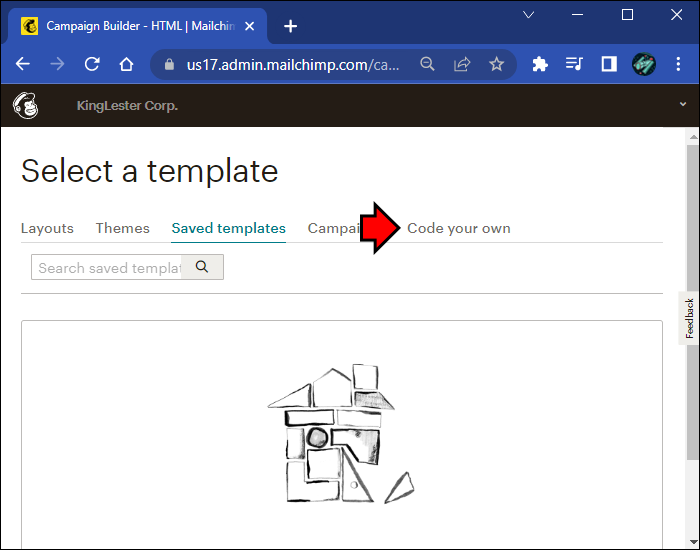The width and height of the screenshot is (700, 550).
Task: Click the search magnifier button
Action: coord(202,267)
